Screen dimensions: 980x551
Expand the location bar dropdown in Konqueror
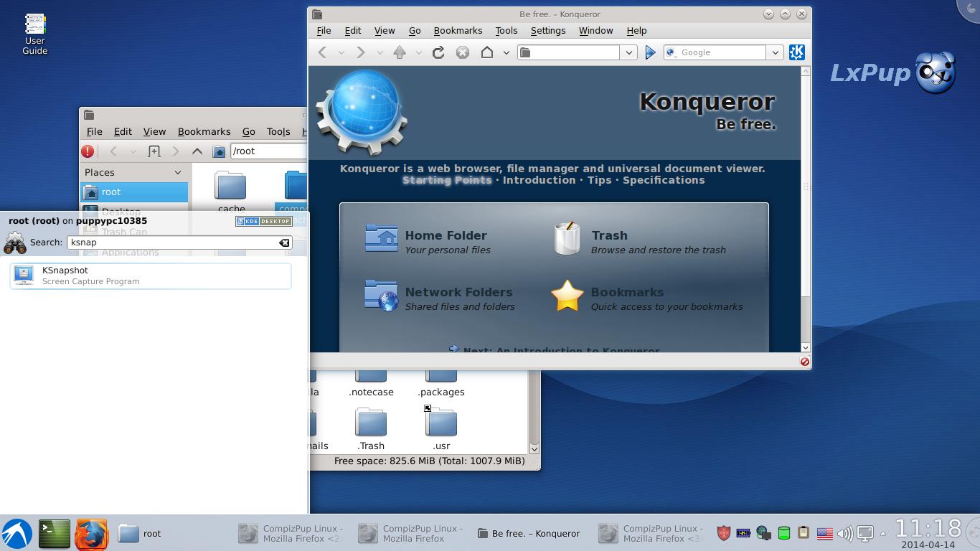pyautogui.click(x=628, y=52)
